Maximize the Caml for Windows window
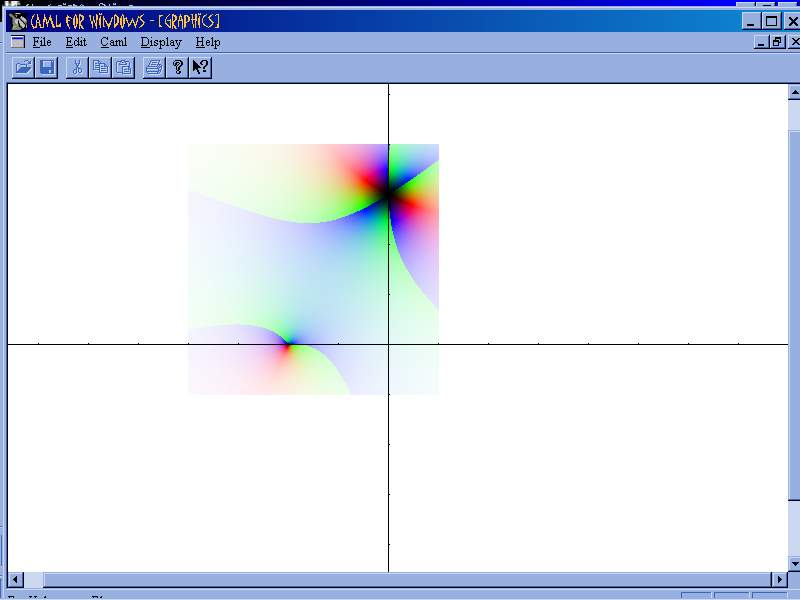This screenshot has height=600, width=800. 771,21
